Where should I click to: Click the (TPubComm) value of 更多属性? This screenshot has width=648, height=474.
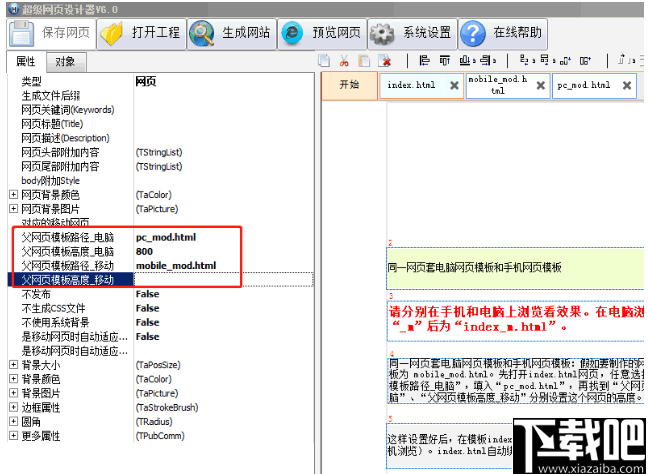[160, 436]
